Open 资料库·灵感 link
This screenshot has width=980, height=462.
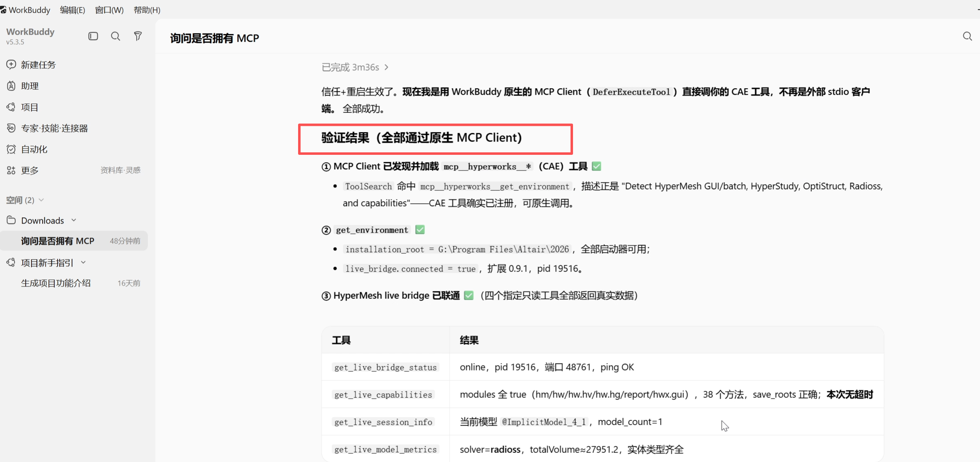pyautogui.click(x=120, y=170)
